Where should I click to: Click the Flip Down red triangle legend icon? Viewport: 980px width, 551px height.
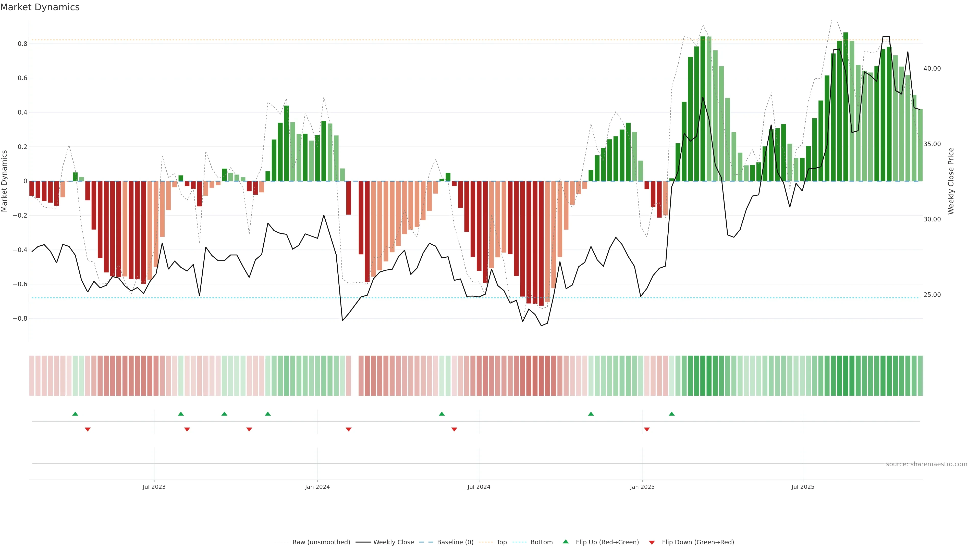652,542
